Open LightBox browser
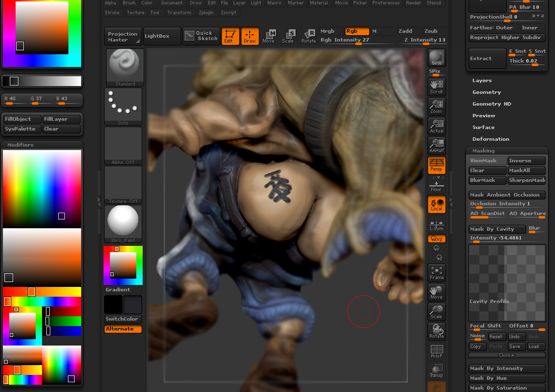This screenshot has height=392, width=555. pos(162,36)
